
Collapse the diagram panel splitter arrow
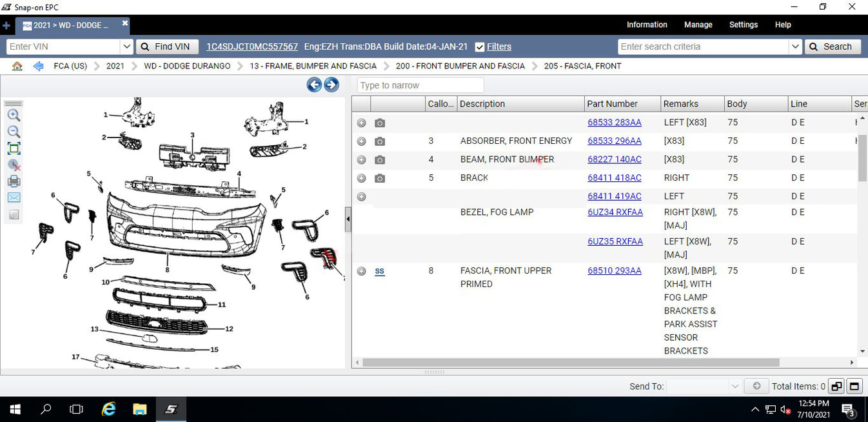pos(348,219)
